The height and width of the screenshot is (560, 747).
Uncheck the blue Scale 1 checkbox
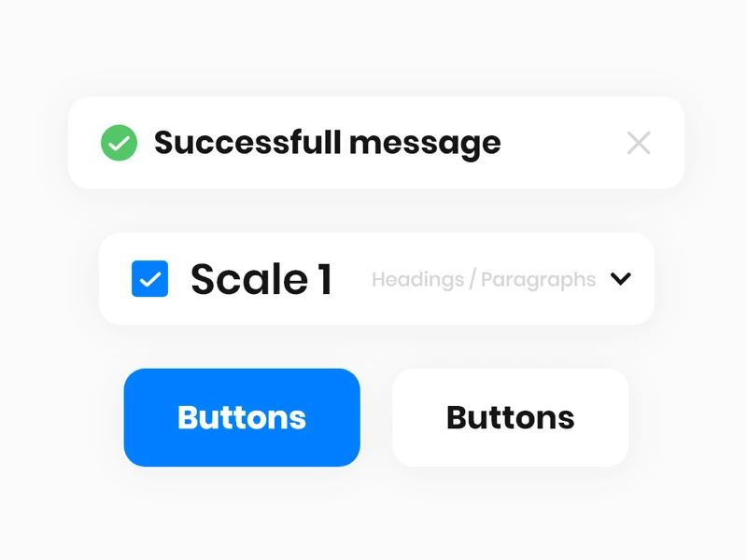pyautogui.click(x=149, y=278)
